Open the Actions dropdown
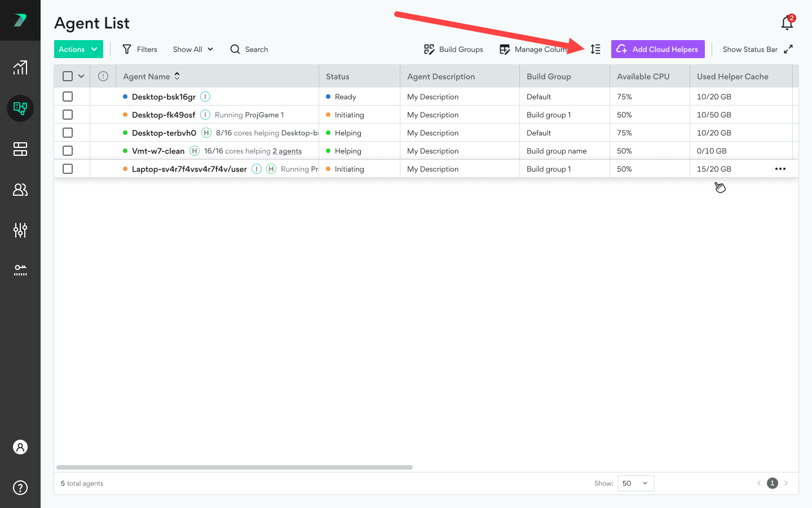This screenshot has height=508, width=812. click(x=78, y=49)
